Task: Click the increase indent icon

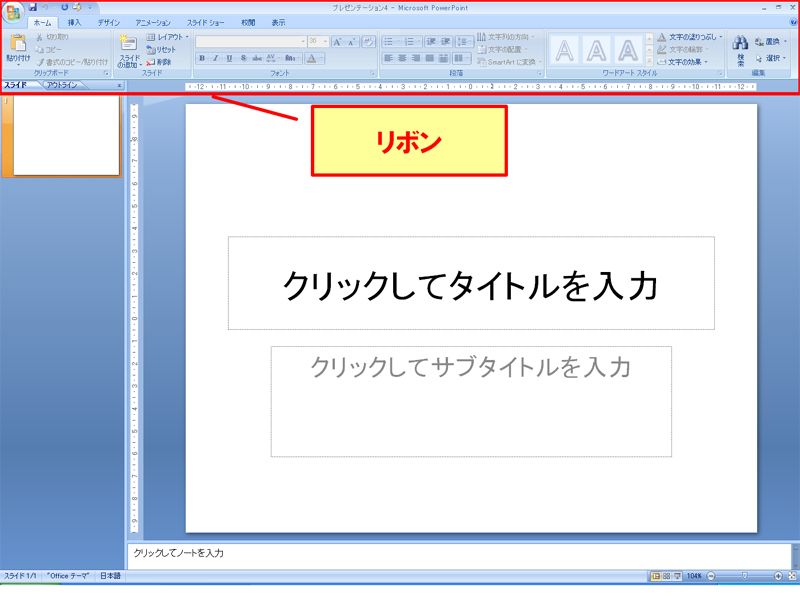Action: pyautogui.click(x=445, y=42)
